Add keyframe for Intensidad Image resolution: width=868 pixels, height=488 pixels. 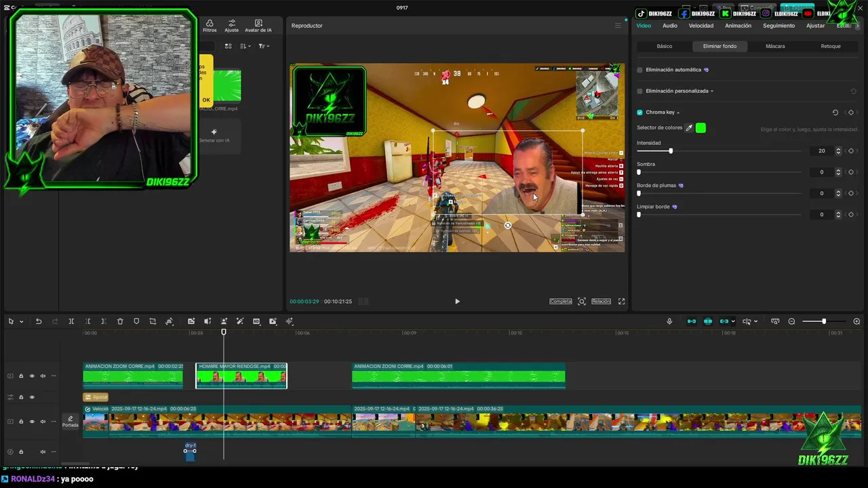pyautogui.click(x=851, y=150)
